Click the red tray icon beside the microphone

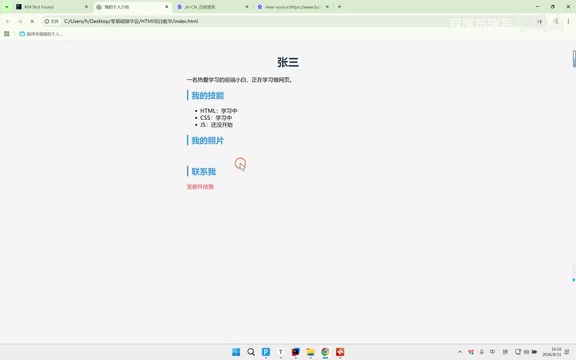coord(471,352)
